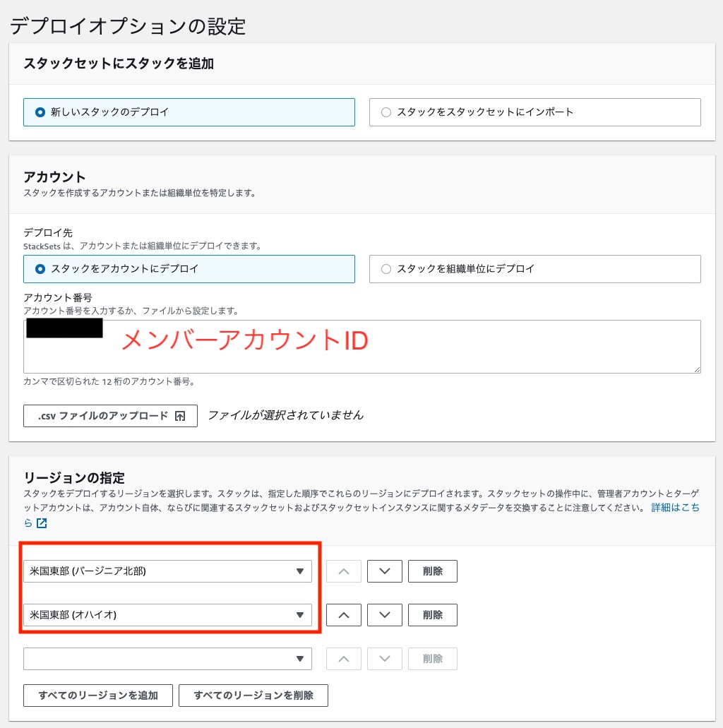
Task: Click すべてのリージョンを削除 button
Action: (253, 696)
